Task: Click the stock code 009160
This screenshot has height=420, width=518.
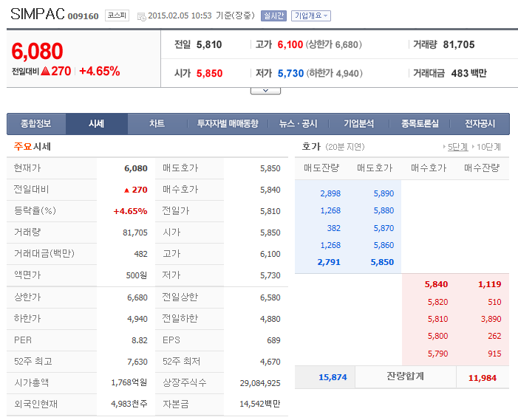Action: [x=84, y=16]
